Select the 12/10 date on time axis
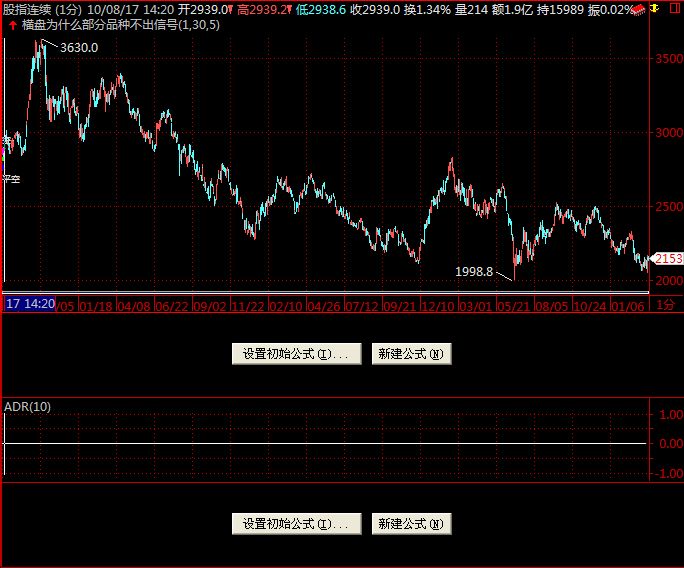The image size is (684, 568). (437, 307)
